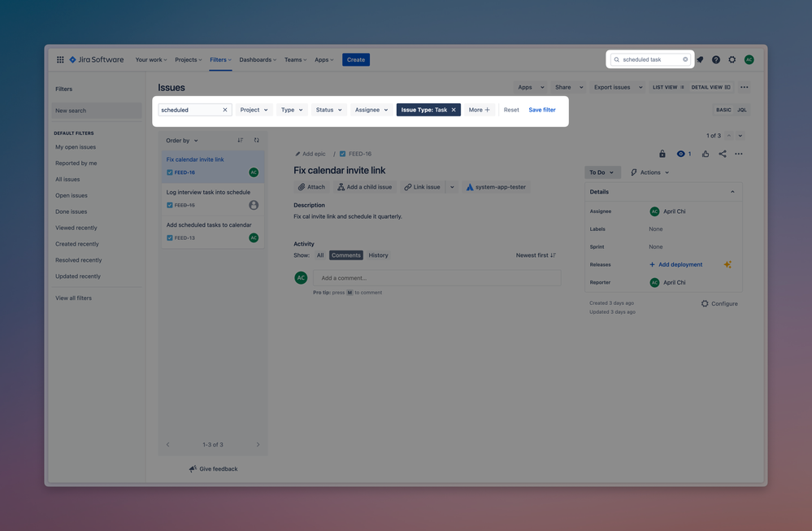Open the More filters dropdown
This screenshot has width=812, height=531.
tap(479, 110)
